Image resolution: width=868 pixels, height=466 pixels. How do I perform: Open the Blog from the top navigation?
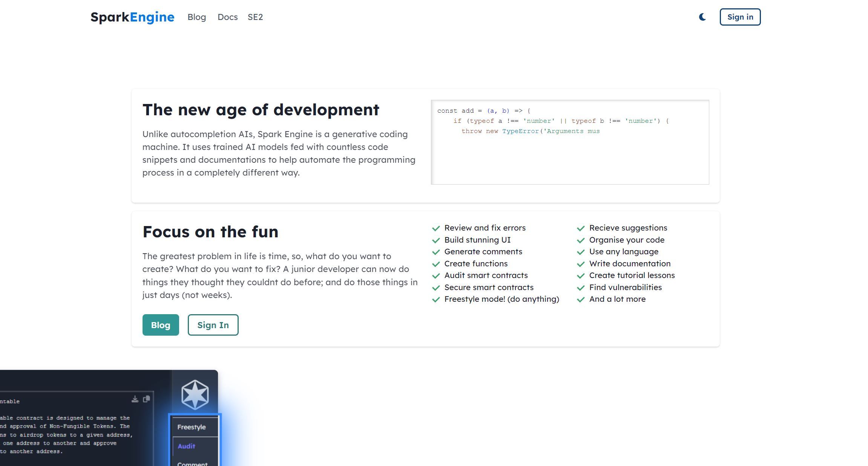pos(196,17)
